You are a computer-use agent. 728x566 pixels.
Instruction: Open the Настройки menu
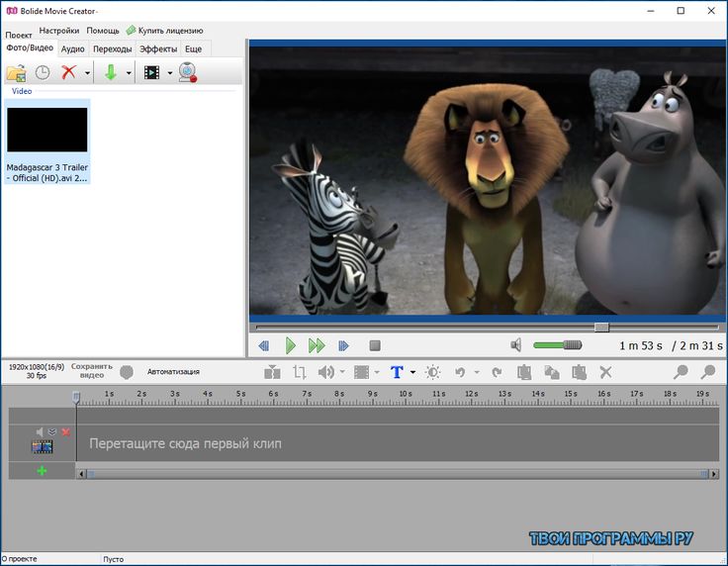click(x=59, y=31)
